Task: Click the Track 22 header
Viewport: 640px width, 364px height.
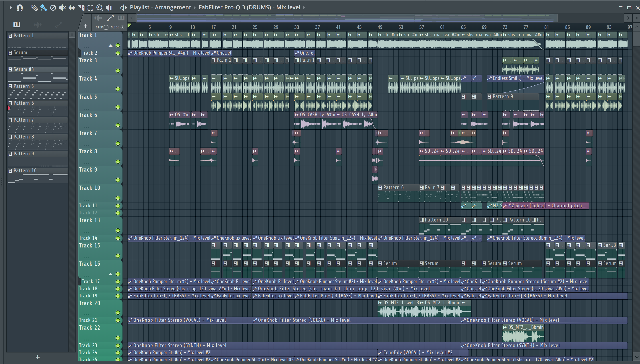Action: (x=100, y=333)
